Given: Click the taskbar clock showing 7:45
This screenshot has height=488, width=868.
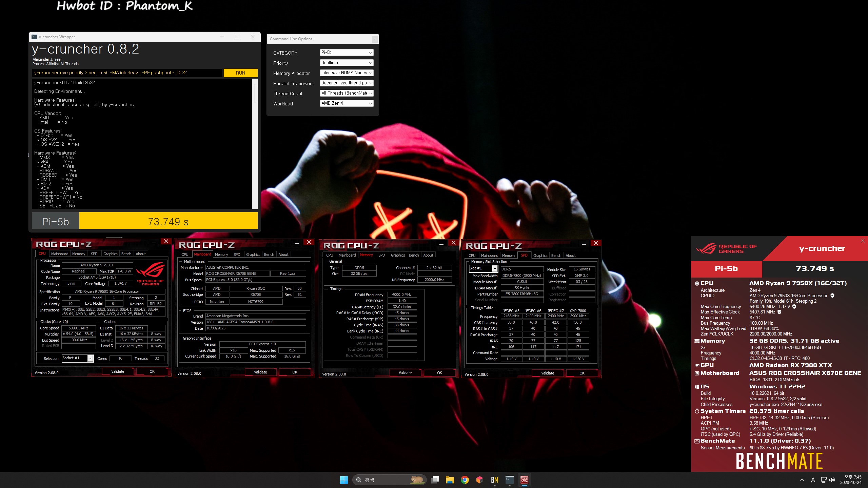Looking at the screenshot, I should click(x=851, y=480).
